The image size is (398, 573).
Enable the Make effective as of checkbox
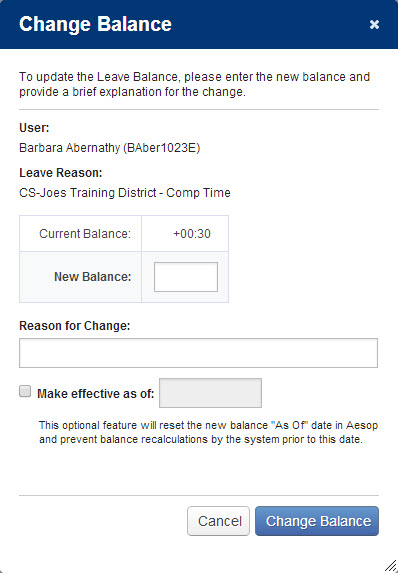coord(25,391)
